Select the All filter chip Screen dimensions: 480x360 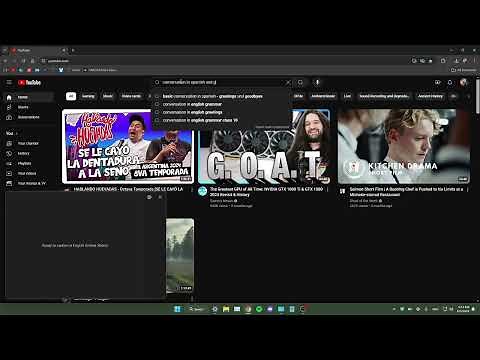71,96
